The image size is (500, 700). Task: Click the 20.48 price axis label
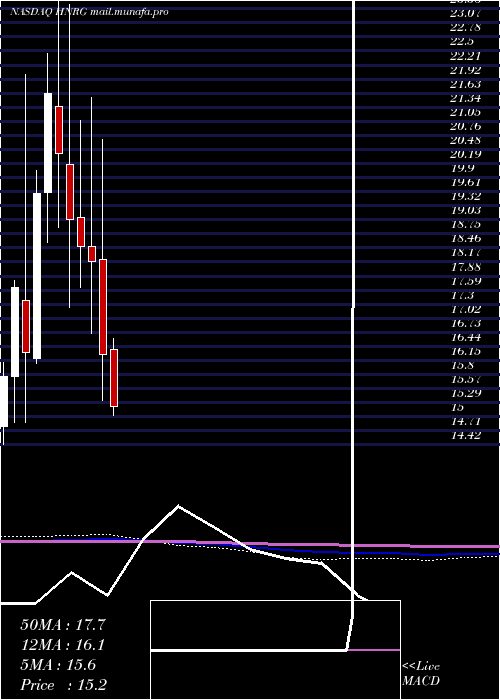pos(466,140)
